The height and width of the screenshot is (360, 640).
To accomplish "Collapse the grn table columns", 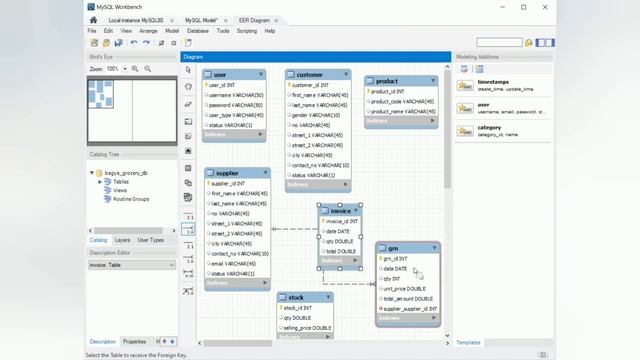I will click(434, 248).
